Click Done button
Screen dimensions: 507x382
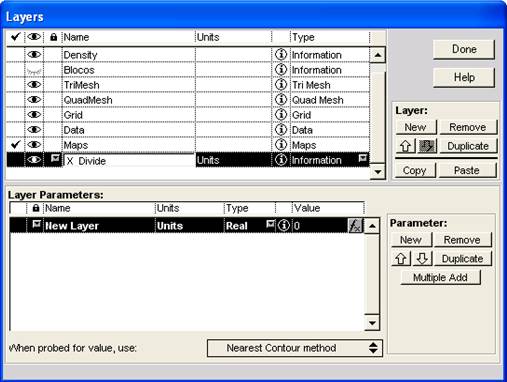pyautogui.click(x=464, y=49)
